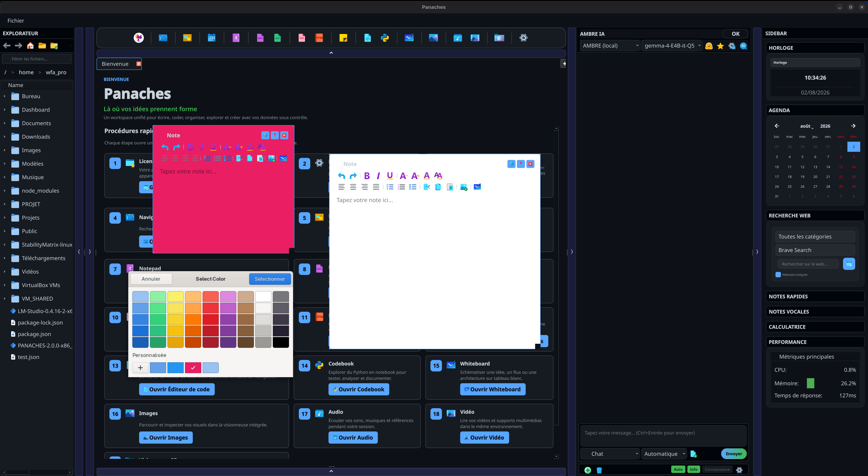The image size is (868, 476).
Task: Click the scissors cut icon in the white note
Action: (427, 187)
